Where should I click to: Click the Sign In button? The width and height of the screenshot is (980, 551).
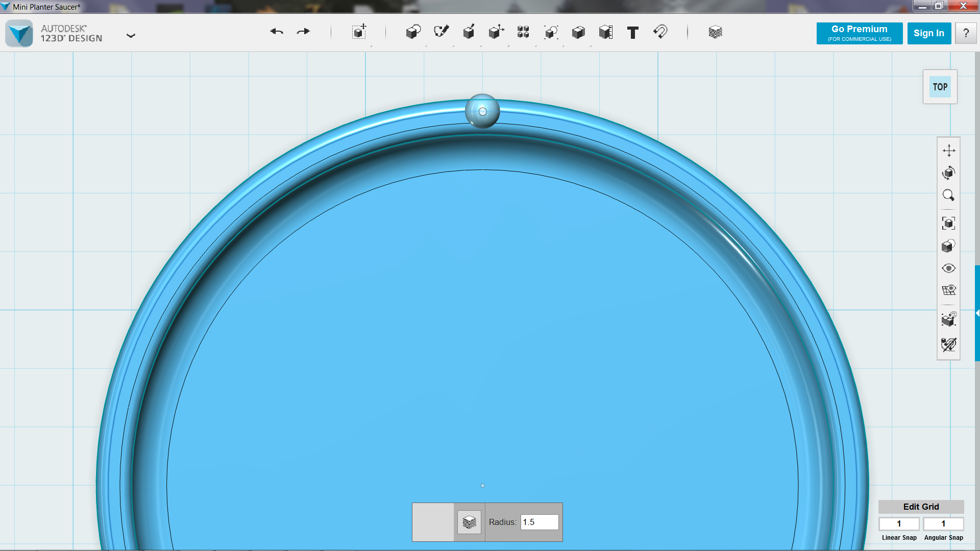coord(928,33)
